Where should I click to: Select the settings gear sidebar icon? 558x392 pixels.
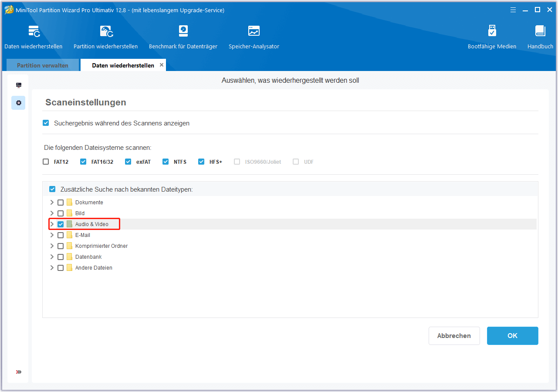pyautogui.click(x=19, y=103)
